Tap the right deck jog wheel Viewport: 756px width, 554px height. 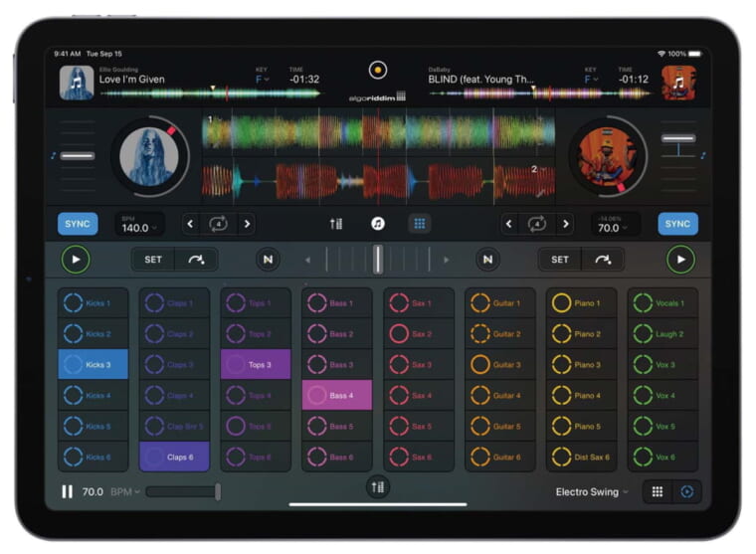coord(607,156)
